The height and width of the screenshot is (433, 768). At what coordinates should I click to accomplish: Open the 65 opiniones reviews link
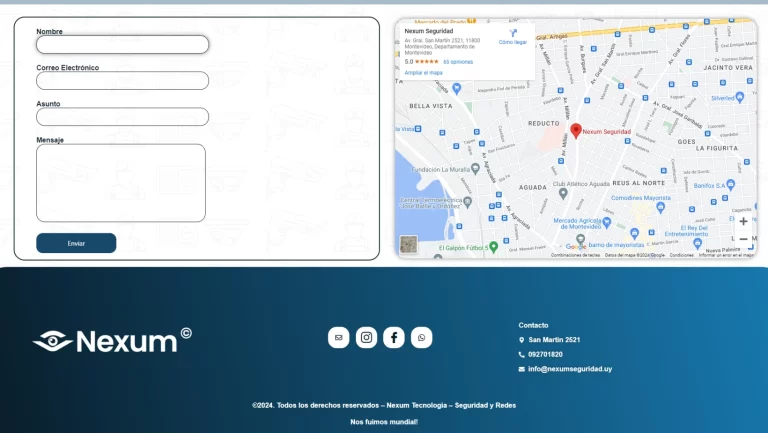(x=458, y=62)
